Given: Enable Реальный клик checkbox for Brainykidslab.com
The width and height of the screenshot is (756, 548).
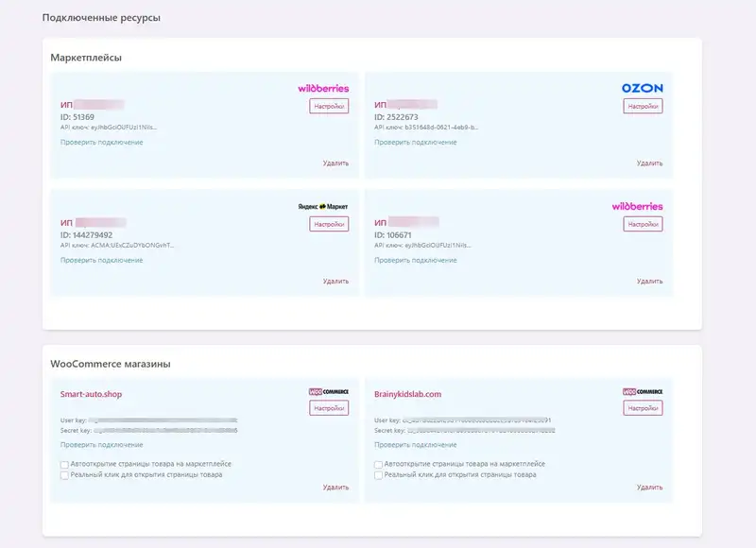Looking at the screenshot, I should (x=379, y=475).
